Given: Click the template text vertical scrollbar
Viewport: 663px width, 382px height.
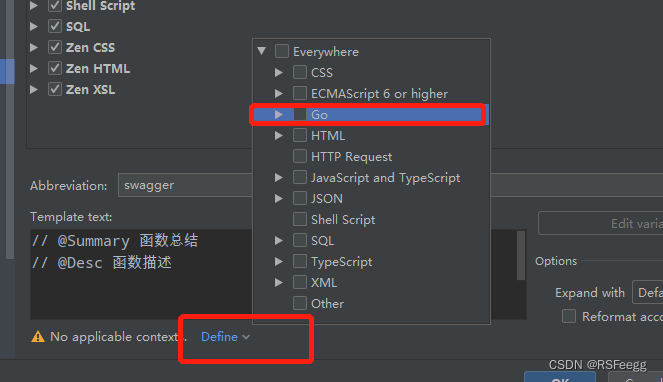Looking at the screenshot, I should coord(521,255).
